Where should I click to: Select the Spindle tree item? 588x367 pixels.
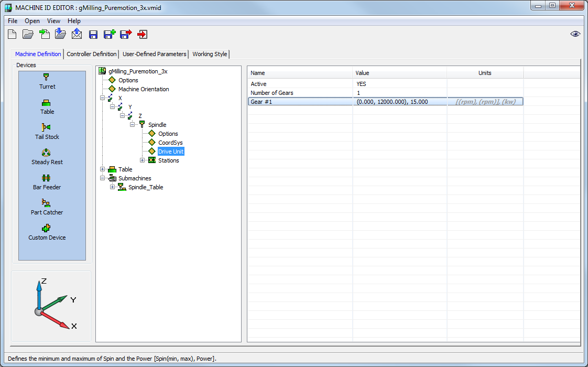click(157, 125)
